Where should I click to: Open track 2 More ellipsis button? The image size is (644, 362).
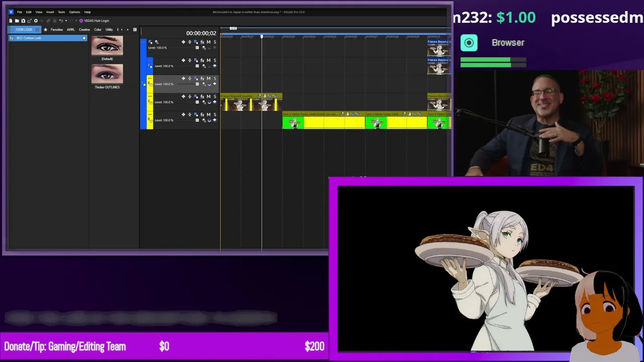150,60
